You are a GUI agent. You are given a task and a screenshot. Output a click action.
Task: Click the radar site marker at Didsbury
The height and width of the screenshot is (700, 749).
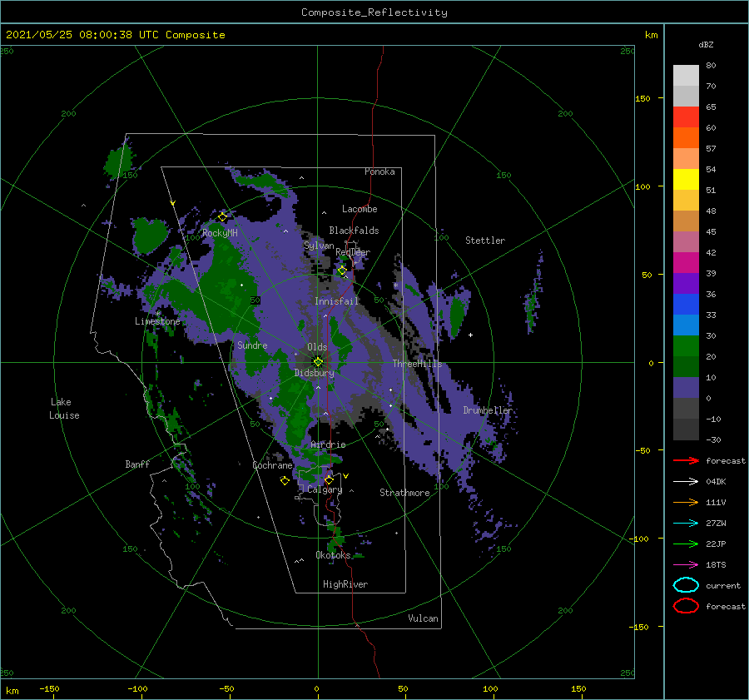click(318, 362)
